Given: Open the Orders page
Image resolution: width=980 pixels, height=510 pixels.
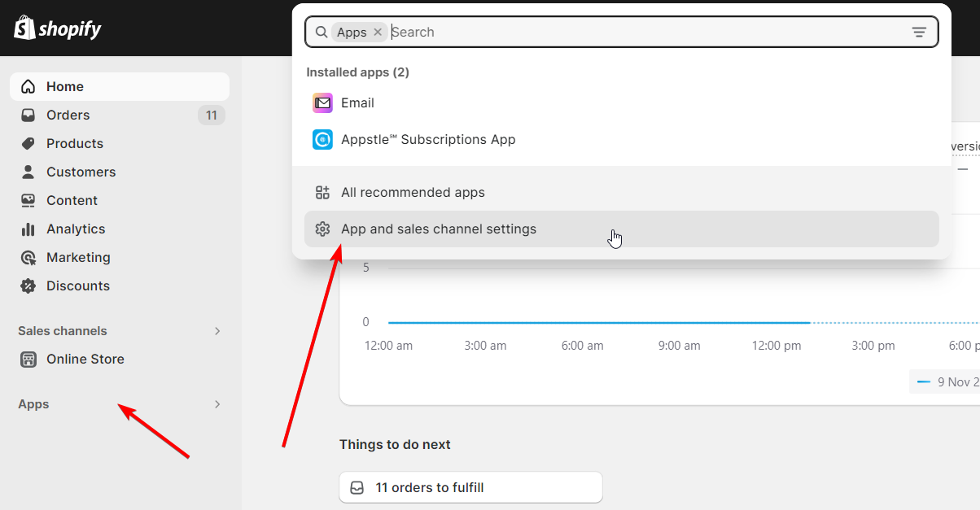Looking at the screenshot, I should (x=120, y=115).
